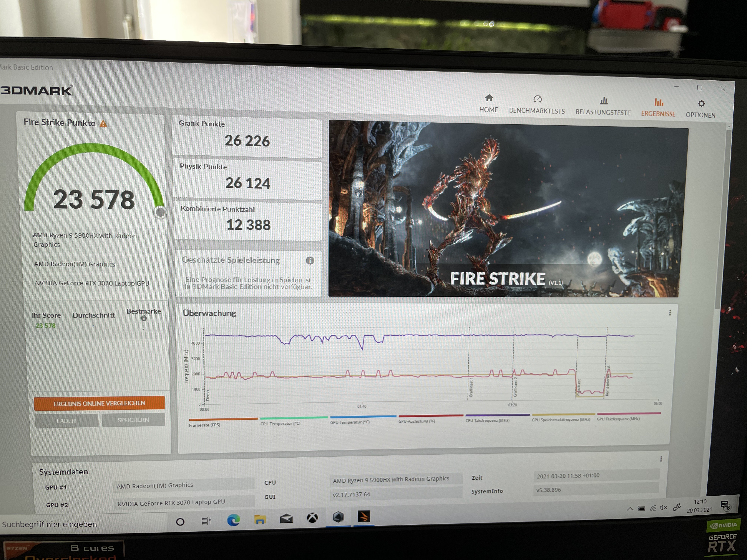This screenshot has width=747, height=560.
Task: Open the BELASTUNGSTESTE tab
Action: pyautogui.click(x=603, y=106)
